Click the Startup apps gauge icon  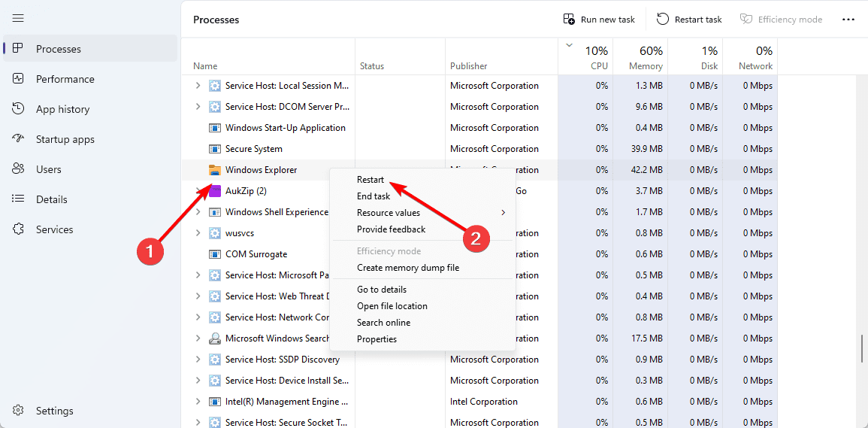click(18, 138)
